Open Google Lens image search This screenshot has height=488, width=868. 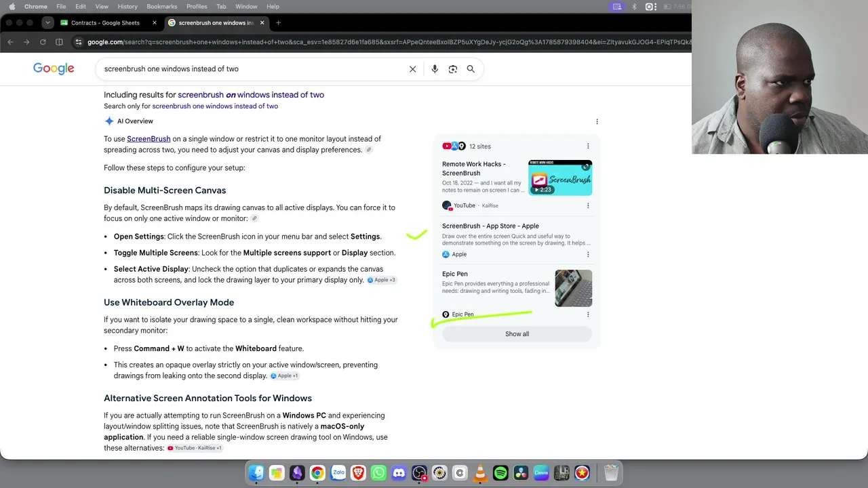453,69
